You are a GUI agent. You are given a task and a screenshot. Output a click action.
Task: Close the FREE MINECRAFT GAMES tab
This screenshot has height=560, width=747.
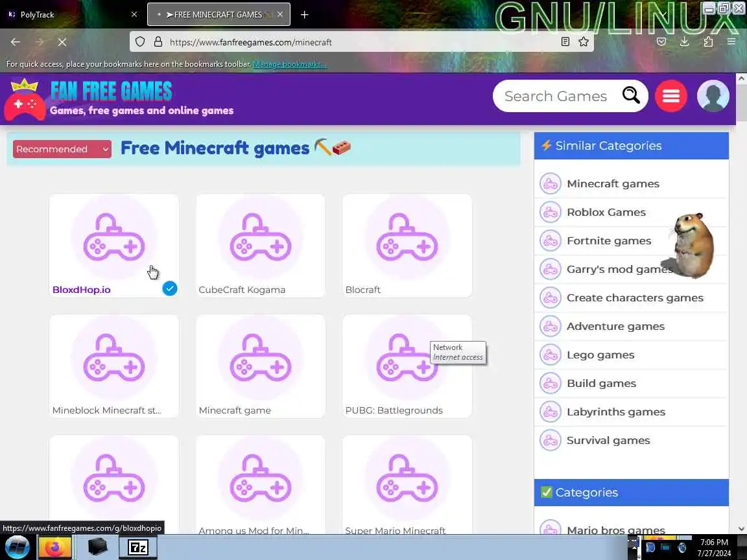tap(280, 15)
